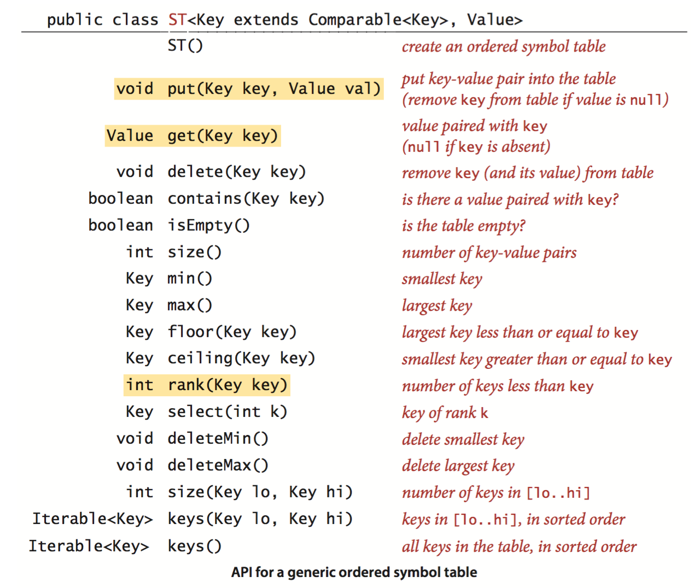Click the 'min()' method signature
Image resolution: width=700 pixels, height=588 pixels.
point(190,278)
